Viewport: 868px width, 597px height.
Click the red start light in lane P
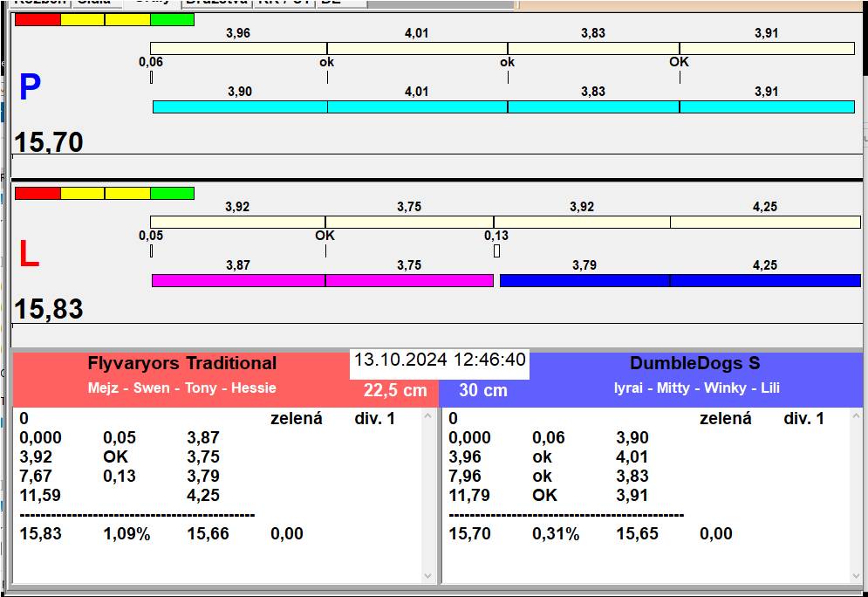coord(38,19)
